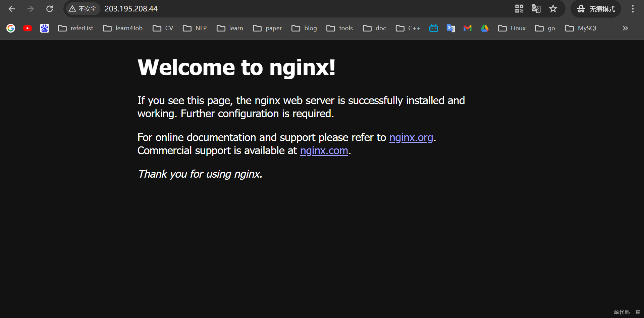Open the learn4Job bookmark folder
Image resolution: width=644 pixels, height=318 pixels.
point(123,28)
